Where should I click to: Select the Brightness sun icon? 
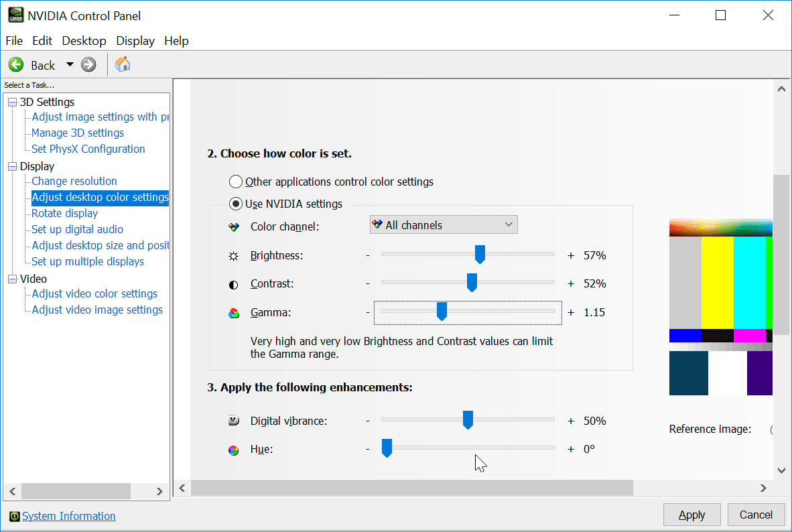(233, 254)
